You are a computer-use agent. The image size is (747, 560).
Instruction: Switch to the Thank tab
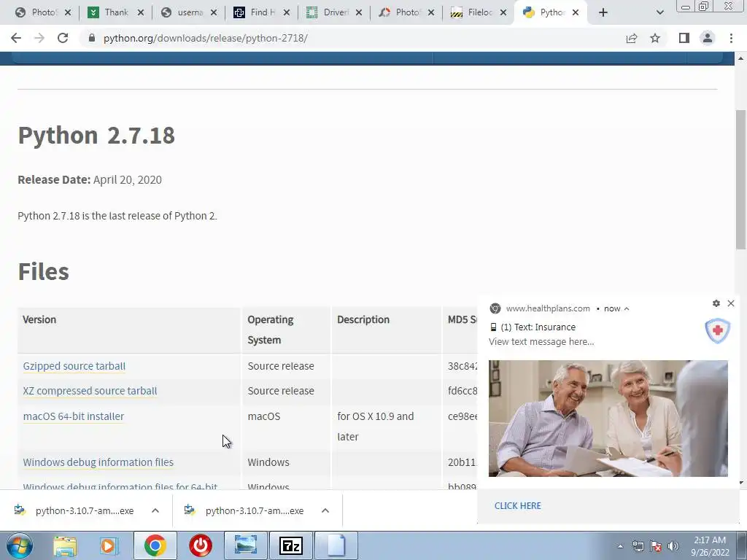pyautogui.click(x=117, y=12)
